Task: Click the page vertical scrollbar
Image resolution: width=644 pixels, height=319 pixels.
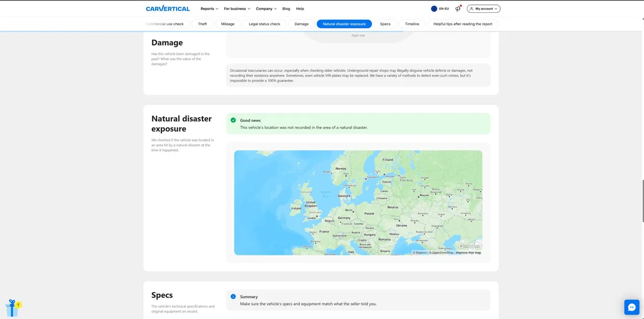Action: (x=642, y=201)
